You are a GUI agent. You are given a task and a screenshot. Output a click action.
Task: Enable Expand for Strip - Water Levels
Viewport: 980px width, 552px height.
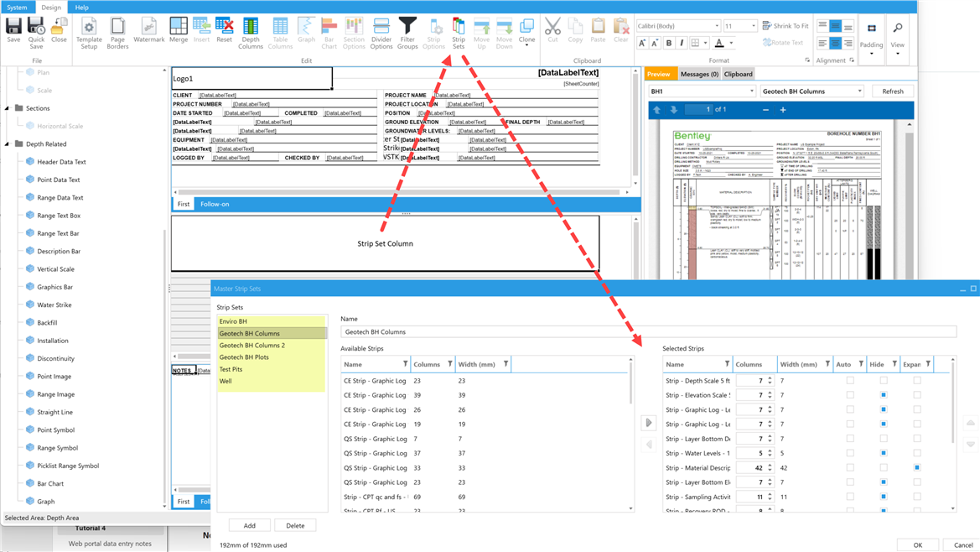tap(917, 453)
